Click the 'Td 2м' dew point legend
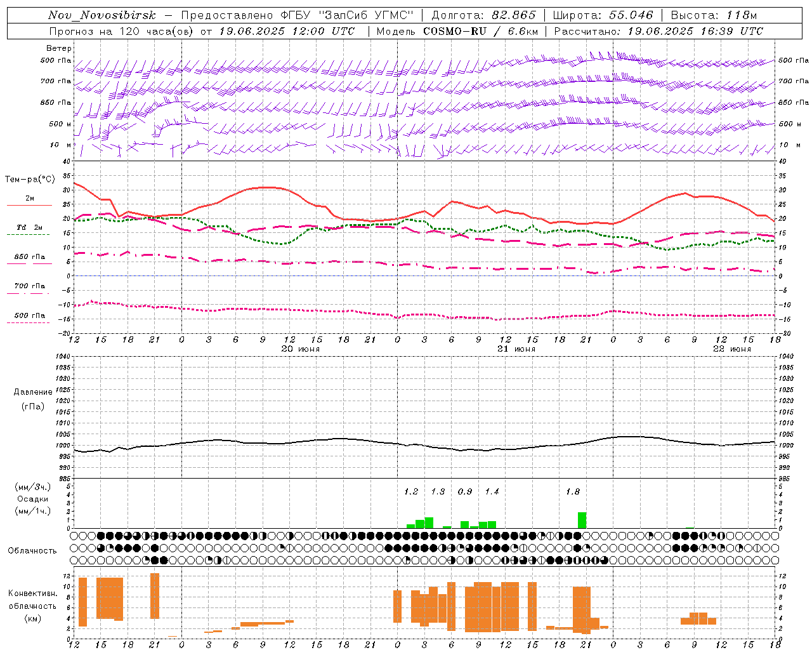Screen dimensions: 812x650 coord(30,227)
